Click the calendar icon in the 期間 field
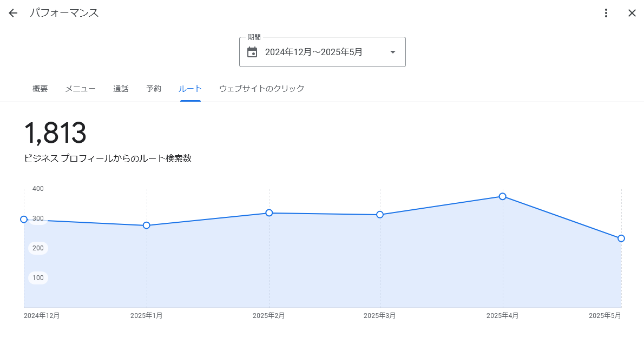This screenshot has height=345, width=644. (252, 52)
